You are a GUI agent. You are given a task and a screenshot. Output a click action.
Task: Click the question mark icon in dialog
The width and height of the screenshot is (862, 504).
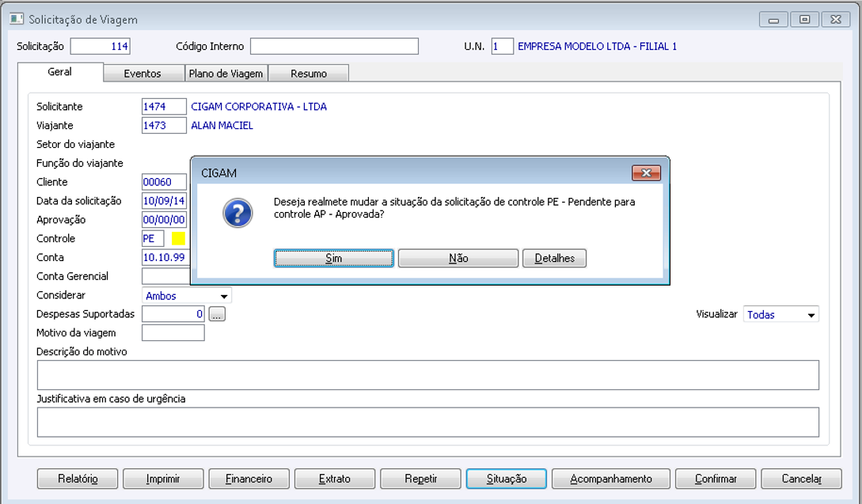click(x=237, y=214)
